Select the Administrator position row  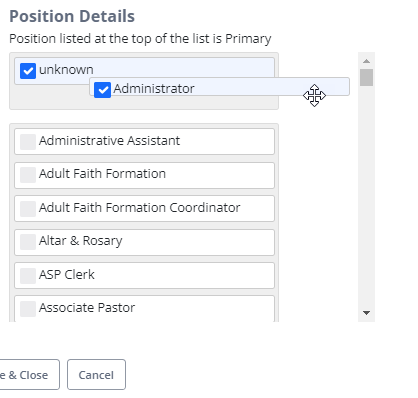pyautogui.click(x=219, y=87)
